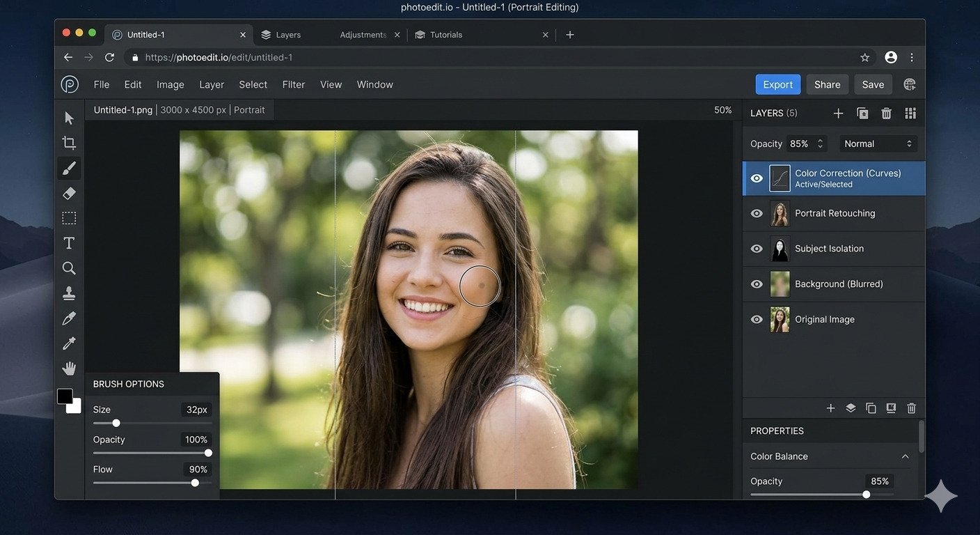Click the Portrait Retouching layer thumbnail

tap(780, 214)
